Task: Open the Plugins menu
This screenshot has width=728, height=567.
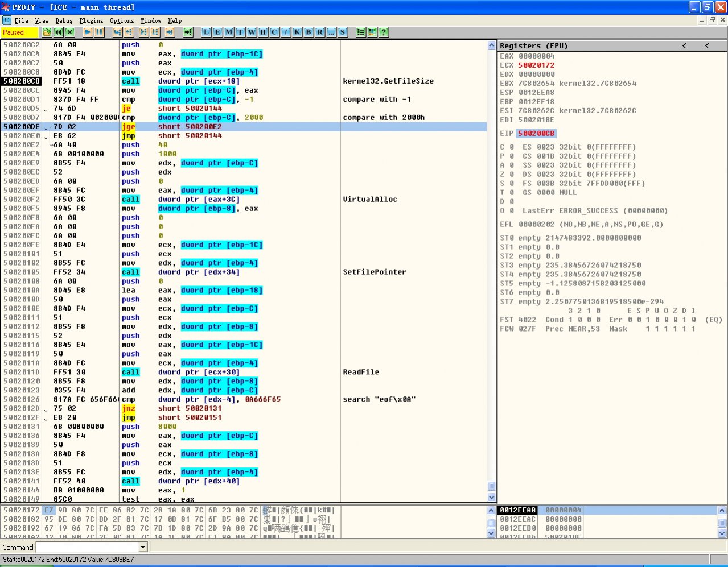Action: [x=91, y=20]
